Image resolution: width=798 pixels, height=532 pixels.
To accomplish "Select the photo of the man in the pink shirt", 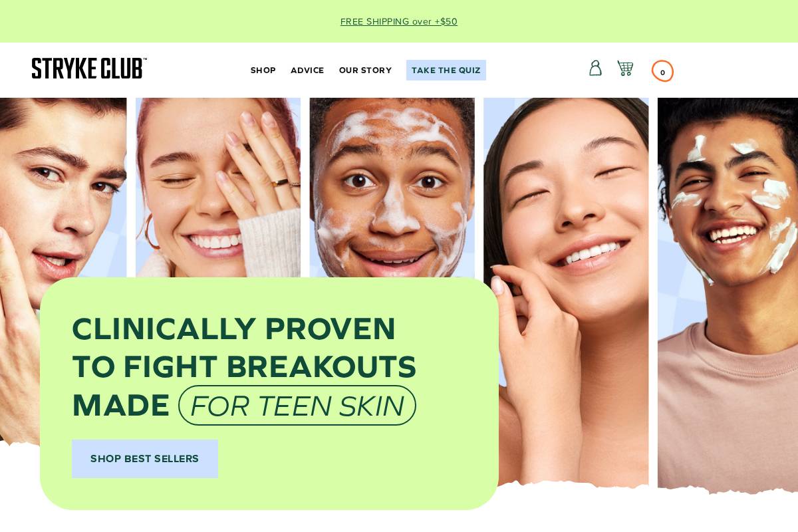I will pos(728,293).
